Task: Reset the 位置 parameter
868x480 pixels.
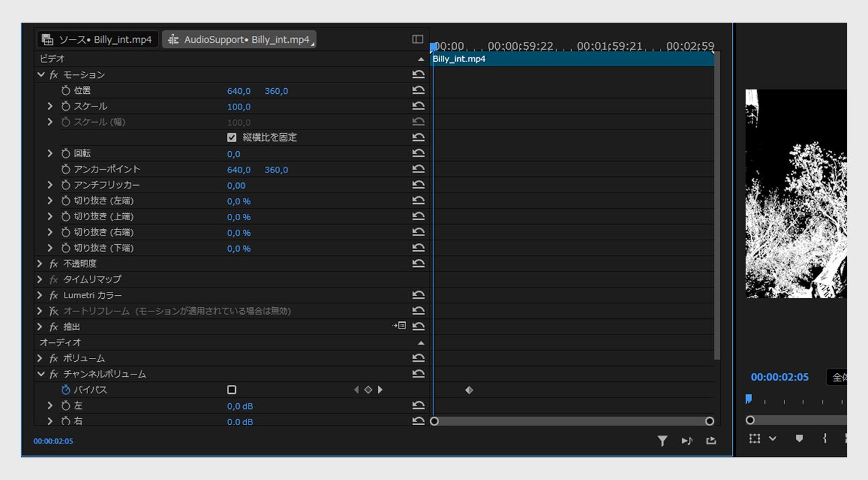Action: tap(418, 91)
